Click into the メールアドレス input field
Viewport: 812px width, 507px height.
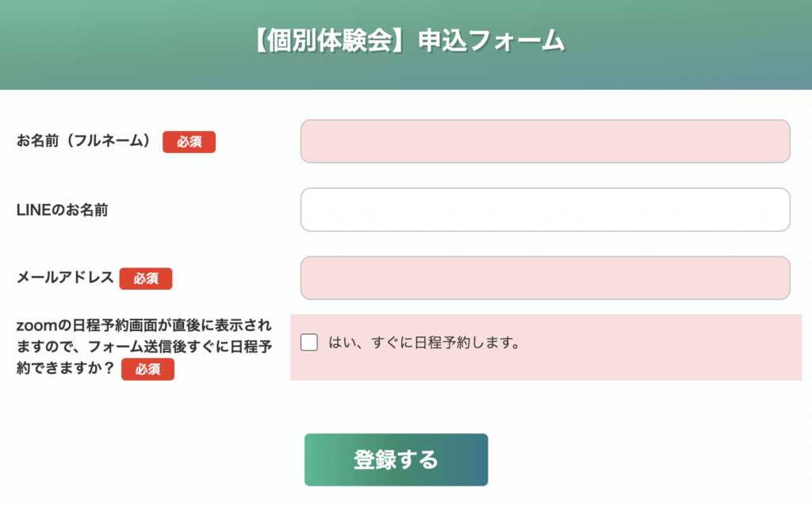pos(545,278)
